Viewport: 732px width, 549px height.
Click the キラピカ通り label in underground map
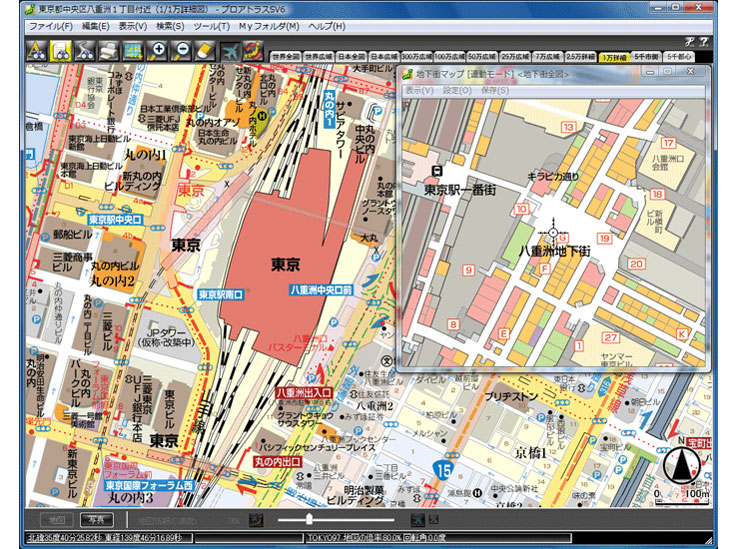click(553, 176)
